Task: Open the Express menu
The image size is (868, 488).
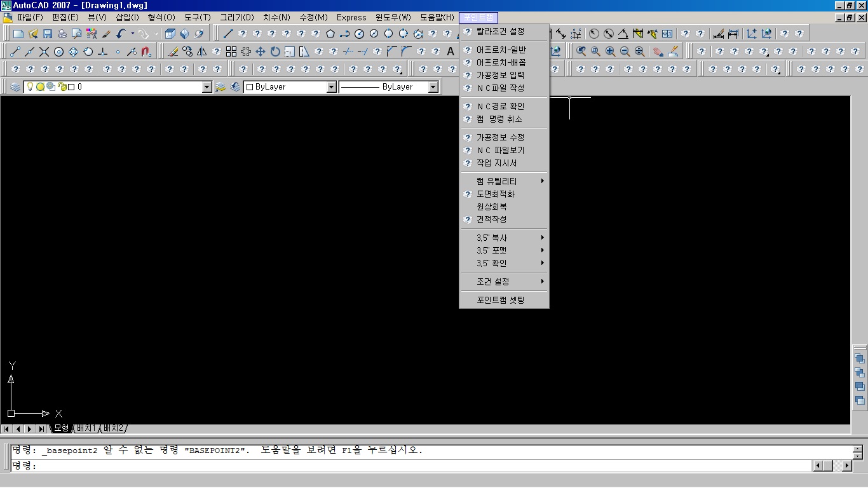Action: pyautogui.click(x=351, y=17)
